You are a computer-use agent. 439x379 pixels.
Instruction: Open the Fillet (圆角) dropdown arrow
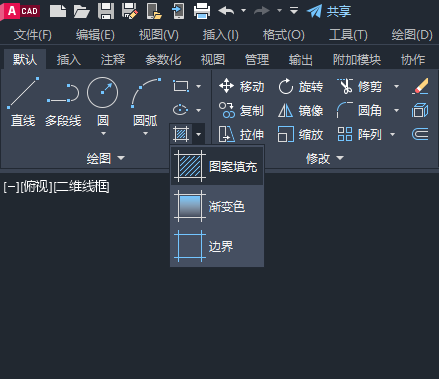(x=396, y=110)
